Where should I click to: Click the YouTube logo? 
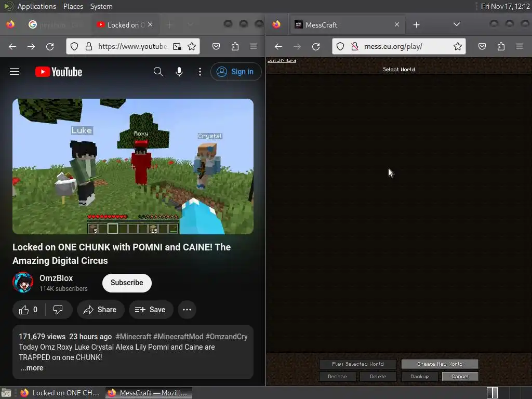click(59, 72)
